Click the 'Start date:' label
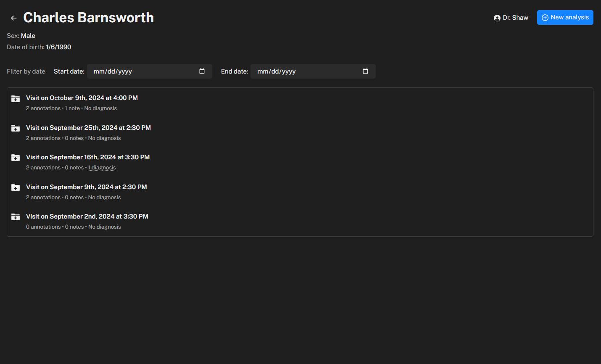Screen dimensions: 601x364 (x=69, y=71)
